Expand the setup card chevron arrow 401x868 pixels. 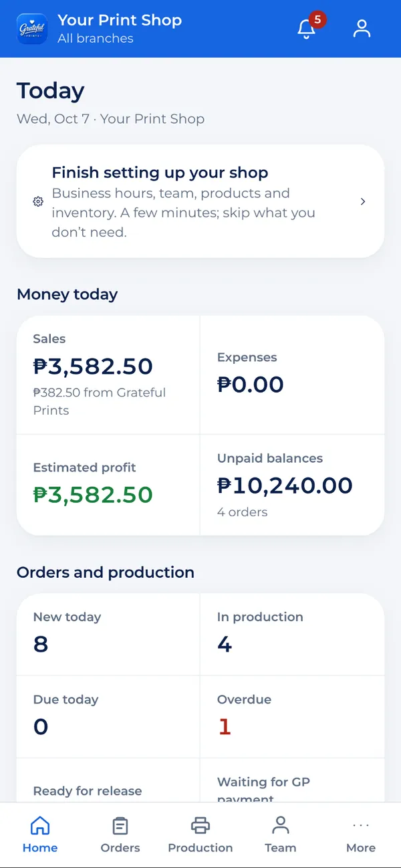click(x=363, y=201)
